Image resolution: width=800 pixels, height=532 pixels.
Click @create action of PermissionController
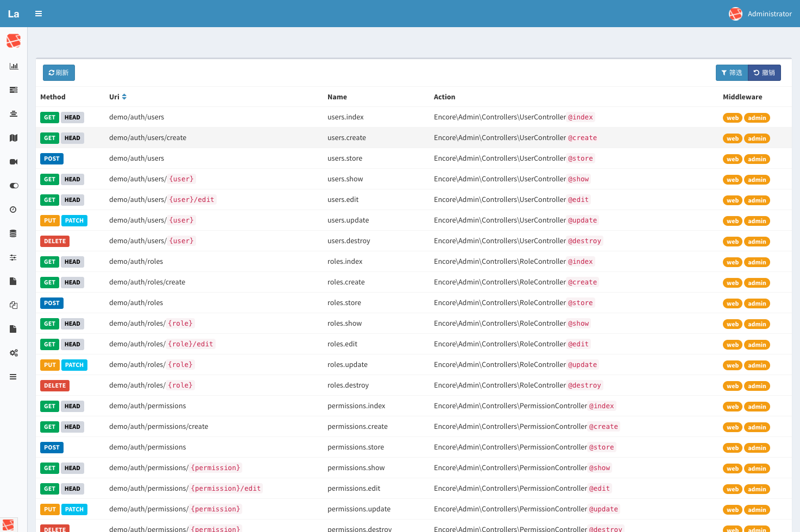(603, 427)
